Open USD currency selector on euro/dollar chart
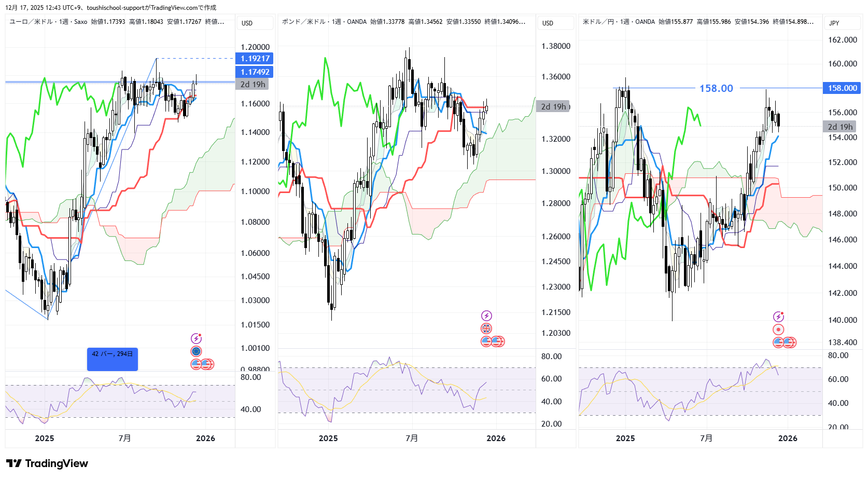This screenshot has height=479, width=868. (x=255, y=23)
